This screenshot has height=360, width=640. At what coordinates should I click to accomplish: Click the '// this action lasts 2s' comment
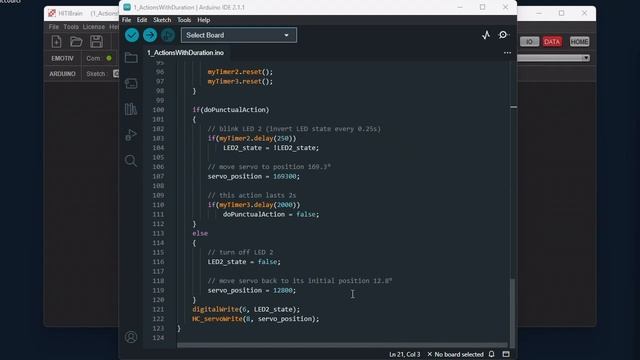252,195
